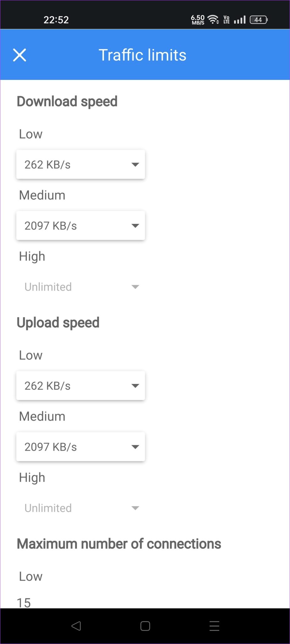The image size is (290, 644).
Task: Open the Low download speed dropdown
Action: [80, 164]
